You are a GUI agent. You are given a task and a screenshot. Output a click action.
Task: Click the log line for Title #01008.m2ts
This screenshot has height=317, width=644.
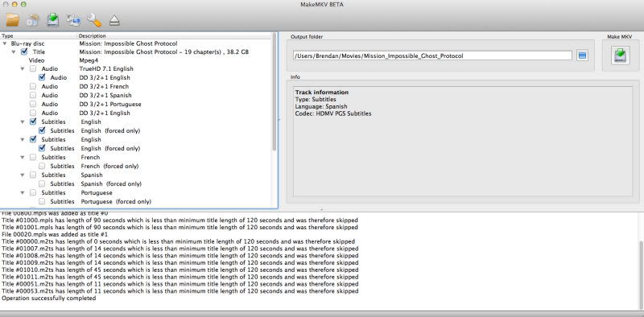(x=180, y=255)
